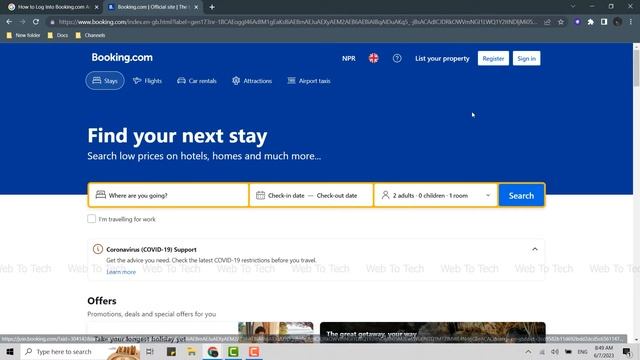Click the Register button
The width and height of the screenshot is (640, 360).
493,58
